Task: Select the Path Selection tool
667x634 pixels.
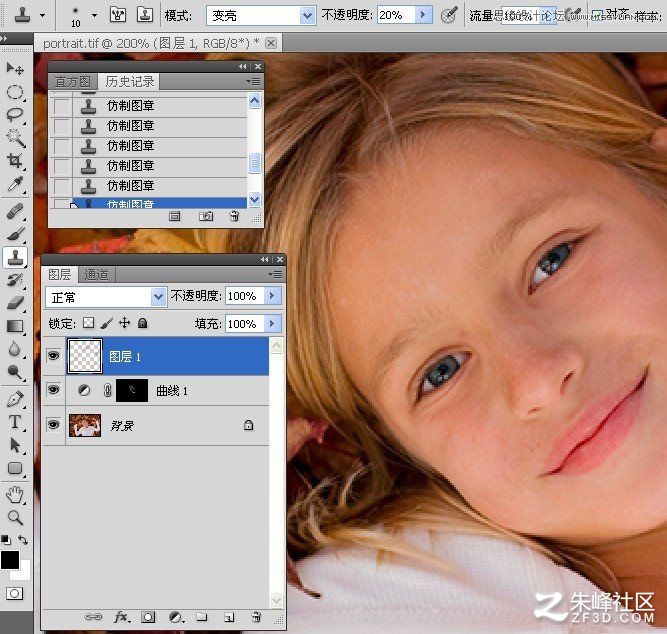Action: (15, 445)
